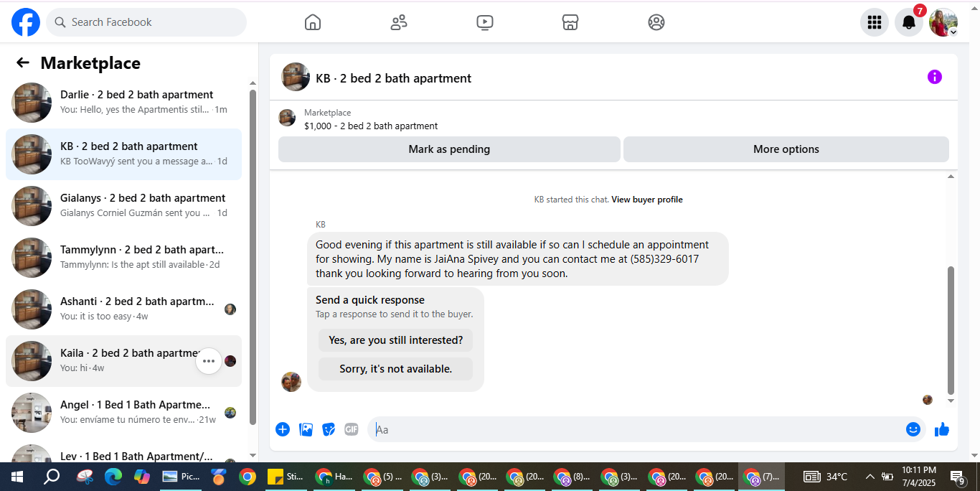Click View buyer profile link
Image resolution: width=980 pixels, height=491 pixels.
(647, 200)
